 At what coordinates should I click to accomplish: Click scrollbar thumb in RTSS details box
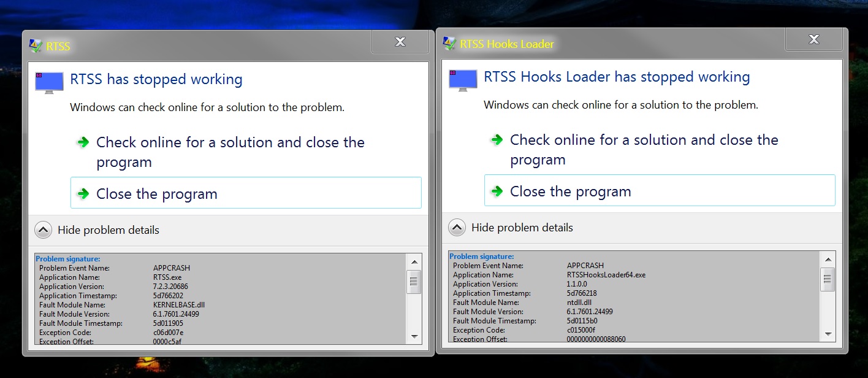414,282
